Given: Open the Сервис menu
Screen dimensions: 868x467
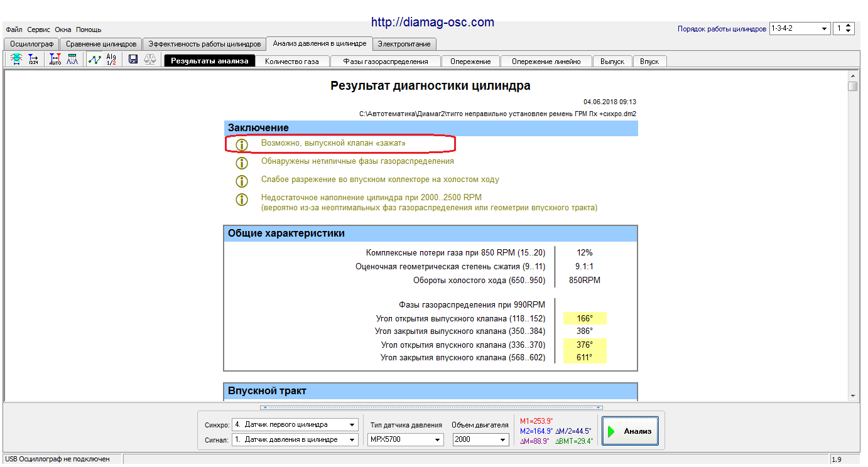Looking at the screenshot, I should (39, 30).
